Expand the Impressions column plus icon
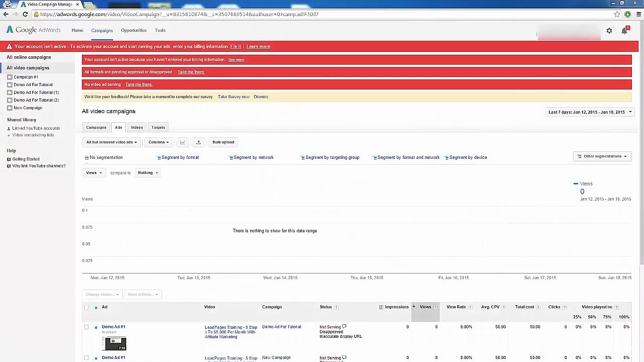Screen dimensions: 644x362 (x=381, y=307)
